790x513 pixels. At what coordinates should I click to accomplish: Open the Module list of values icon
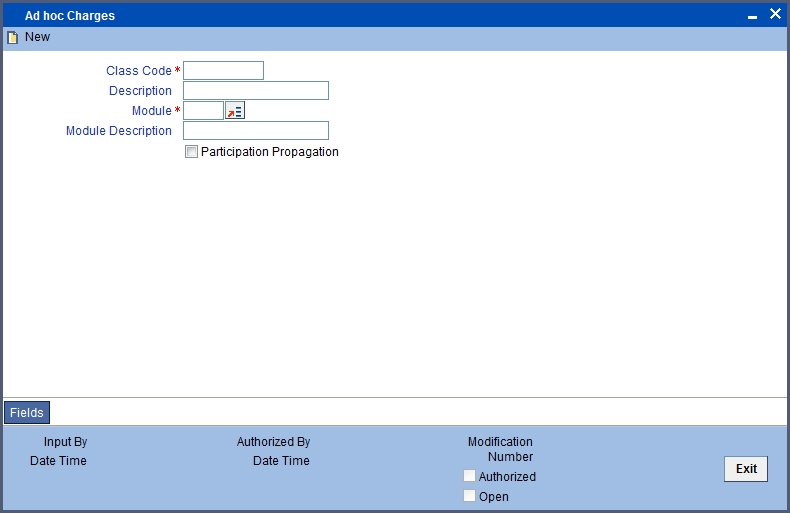235,111
